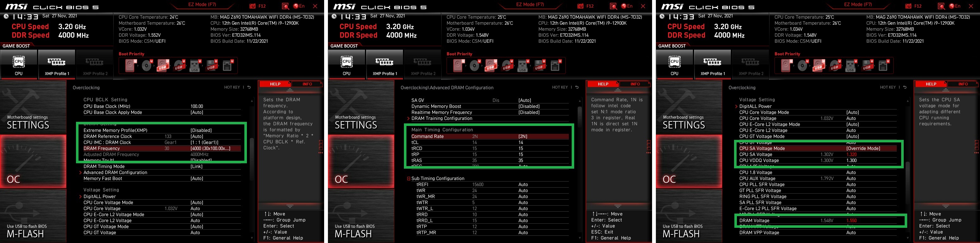Open the SETTINGS menu in left screenshot
The height and width of the screenshot is (243, 980).
click(33, 107)
